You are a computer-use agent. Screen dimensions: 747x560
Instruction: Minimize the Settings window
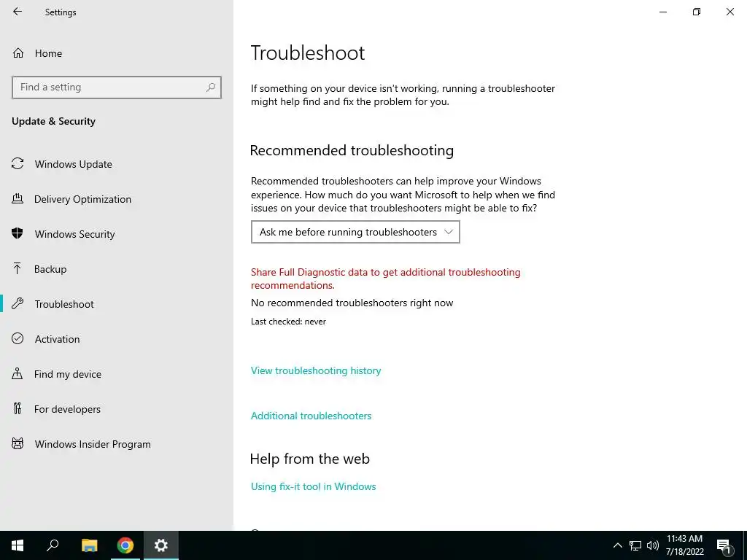663,12
